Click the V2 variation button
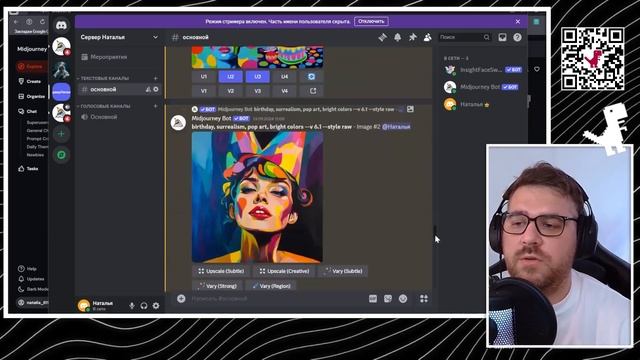This screenshot has height=360, width=640. [x=231, y=91]
